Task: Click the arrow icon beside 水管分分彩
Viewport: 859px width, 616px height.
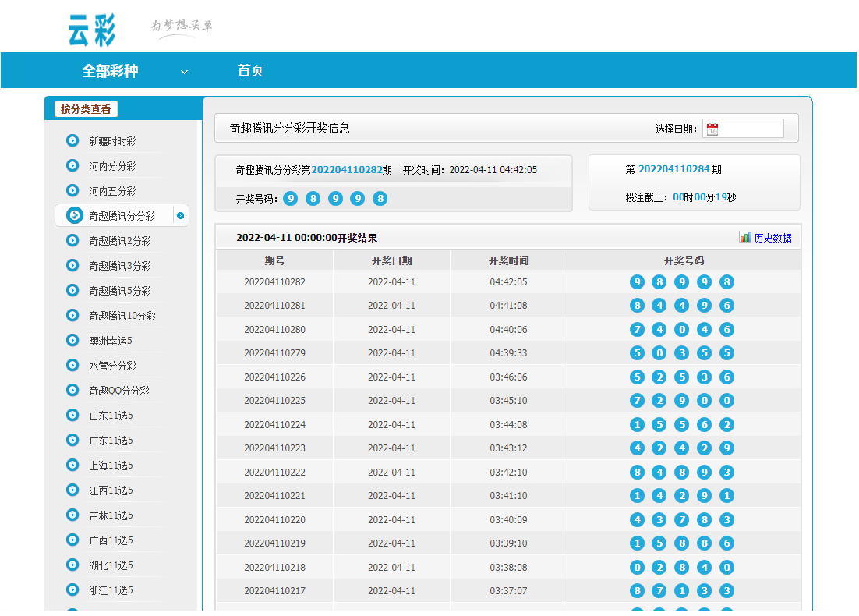Action: [x=74, y=365]
